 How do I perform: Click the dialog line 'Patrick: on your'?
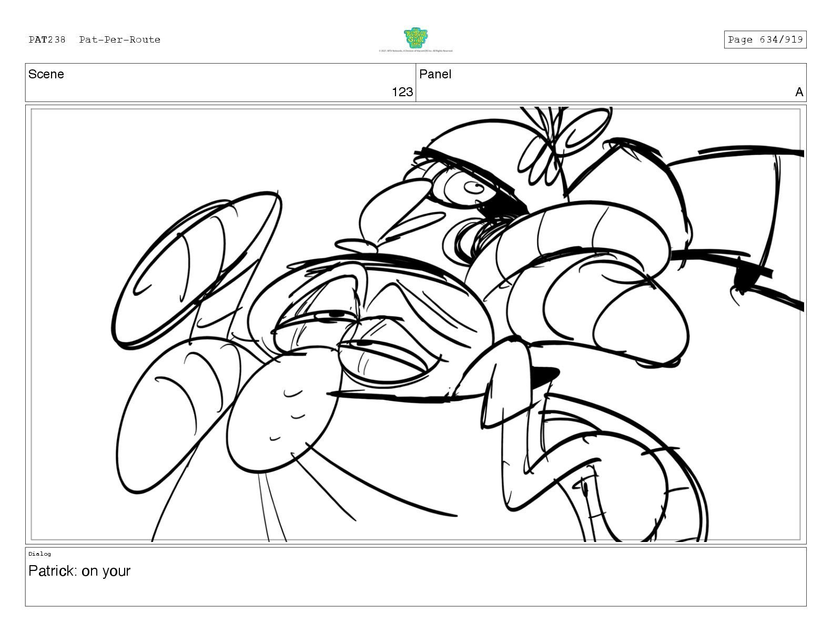(x=79, y=571)
